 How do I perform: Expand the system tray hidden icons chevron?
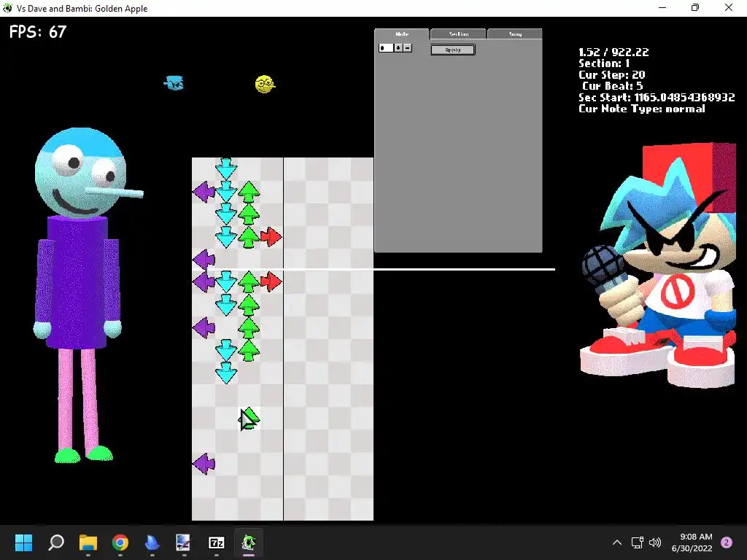617,542
